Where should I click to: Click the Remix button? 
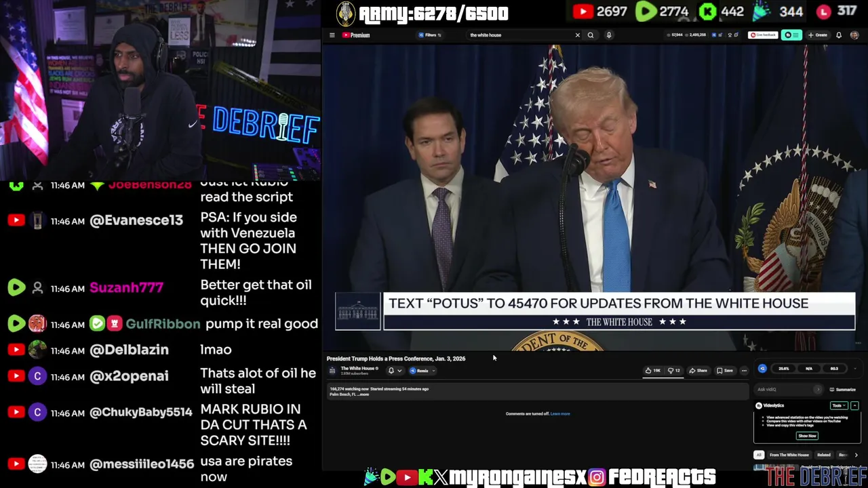(420, 371)
